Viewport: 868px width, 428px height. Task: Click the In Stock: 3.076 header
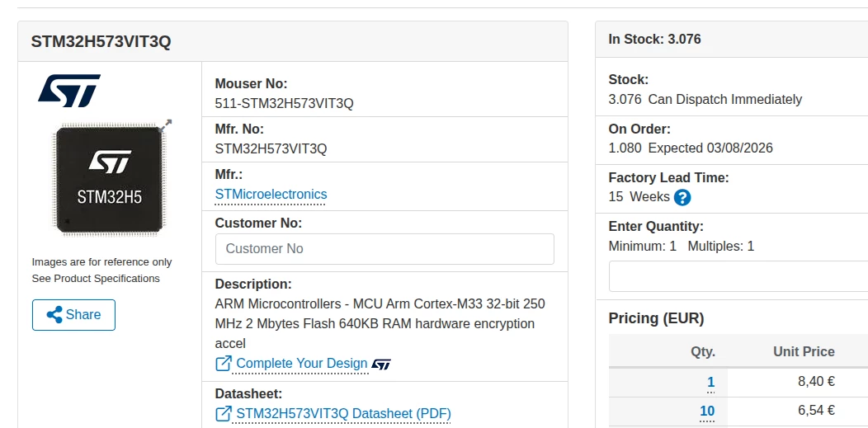[x=654, y=40]
